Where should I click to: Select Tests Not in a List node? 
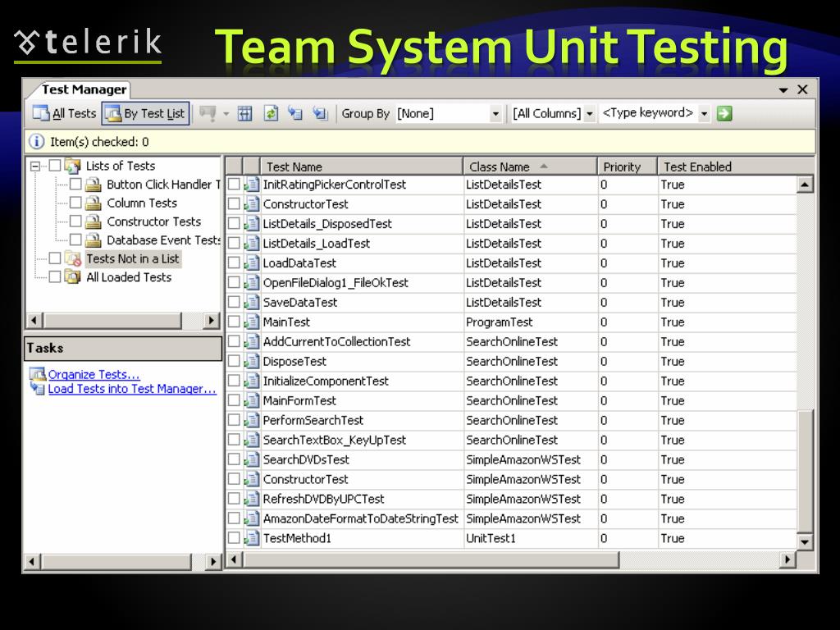pyautogui.click(x=133, y=258)
